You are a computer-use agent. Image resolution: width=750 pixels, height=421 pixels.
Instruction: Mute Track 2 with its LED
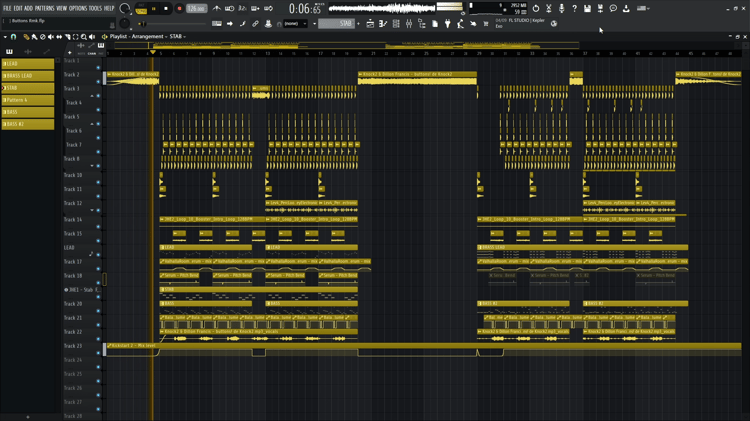[x=98, y=81]
